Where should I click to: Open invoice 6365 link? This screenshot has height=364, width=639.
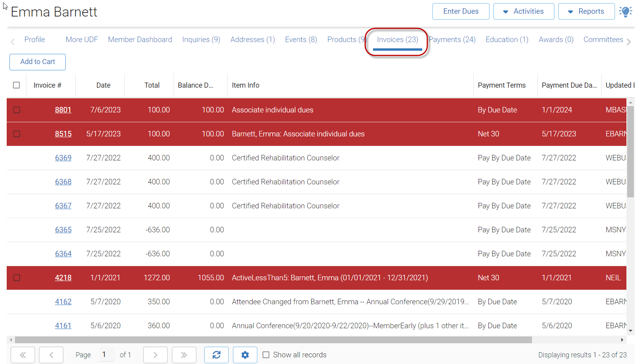click(x=63, y=230)
